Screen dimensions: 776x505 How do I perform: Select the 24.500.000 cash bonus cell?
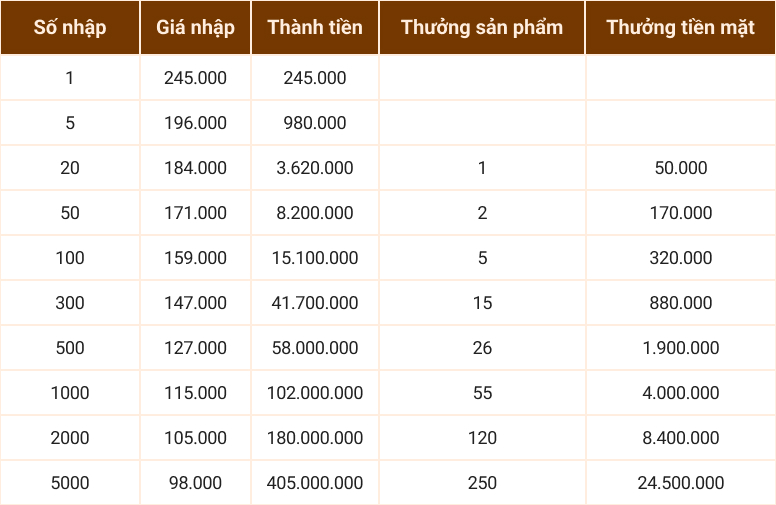click(x=680, y=483)
